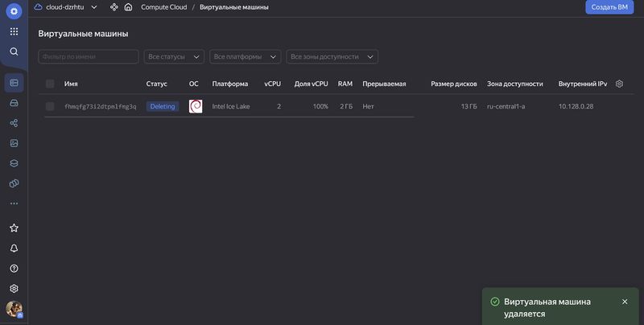Open favorites star in sidebar
This screenshot has width=644, height=325.
[14, 228]
